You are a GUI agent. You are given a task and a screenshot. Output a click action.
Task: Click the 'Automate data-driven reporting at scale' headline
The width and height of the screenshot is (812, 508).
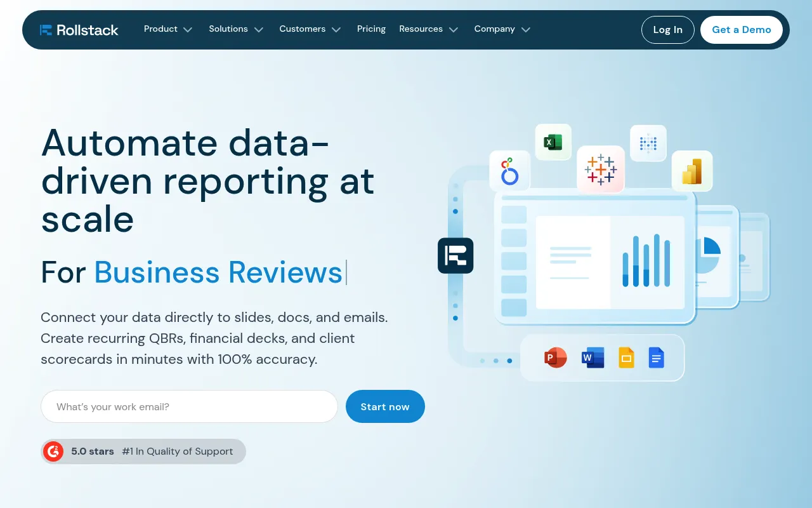click(x=208, y=181)
